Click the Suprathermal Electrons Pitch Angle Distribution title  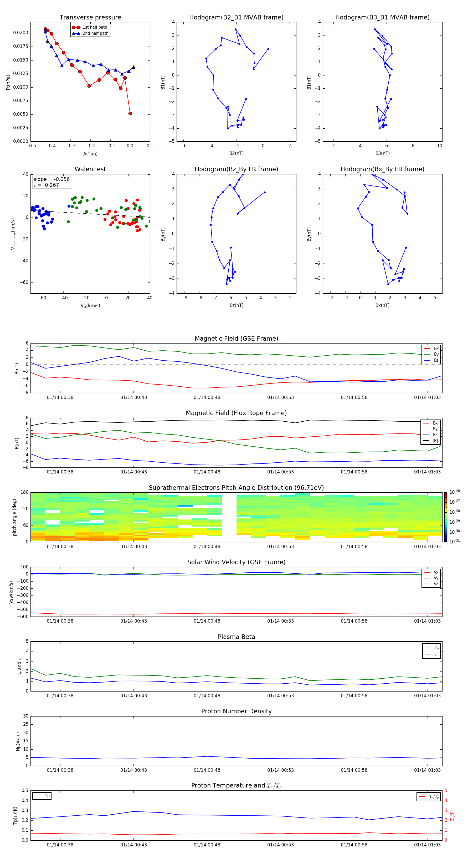click(236, 488)
